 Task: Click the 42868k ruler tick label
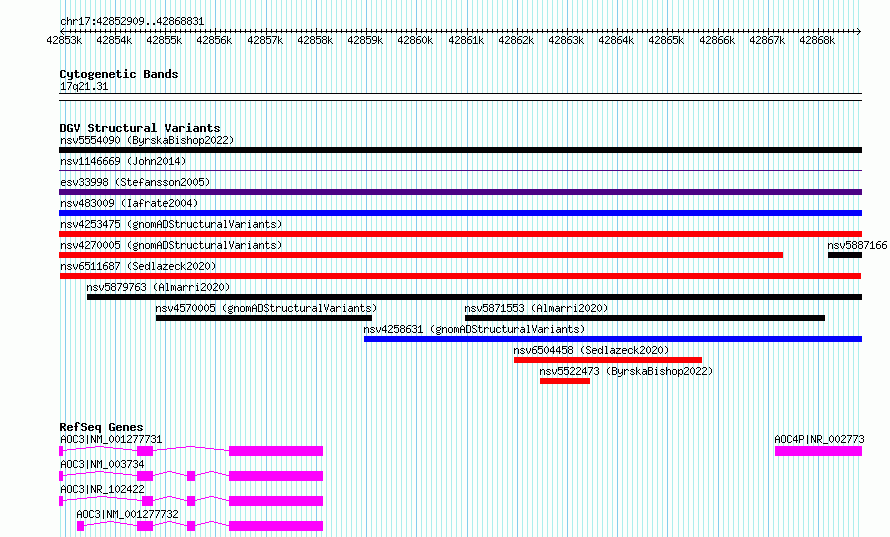coord(817,40)
